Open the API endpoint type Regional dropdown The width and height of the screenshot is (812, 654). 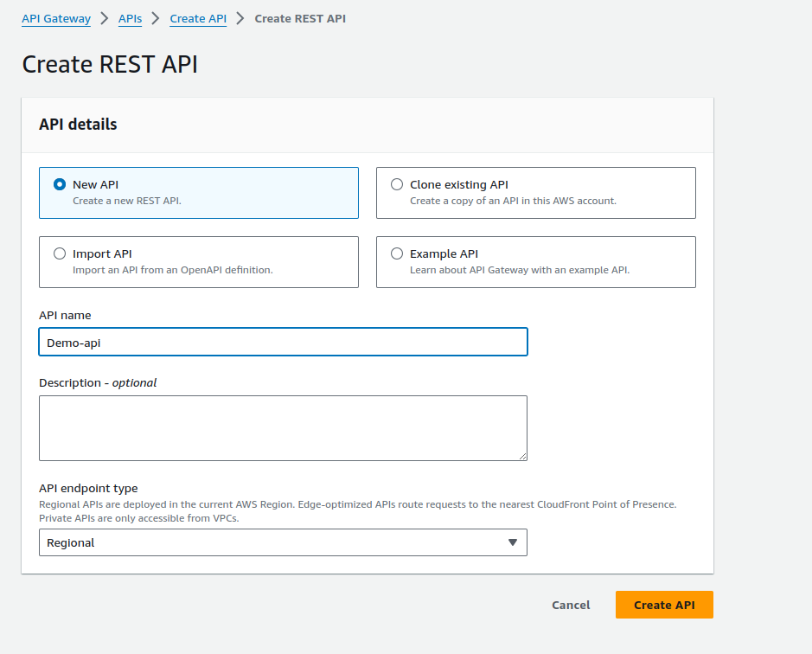pos(283,542)
